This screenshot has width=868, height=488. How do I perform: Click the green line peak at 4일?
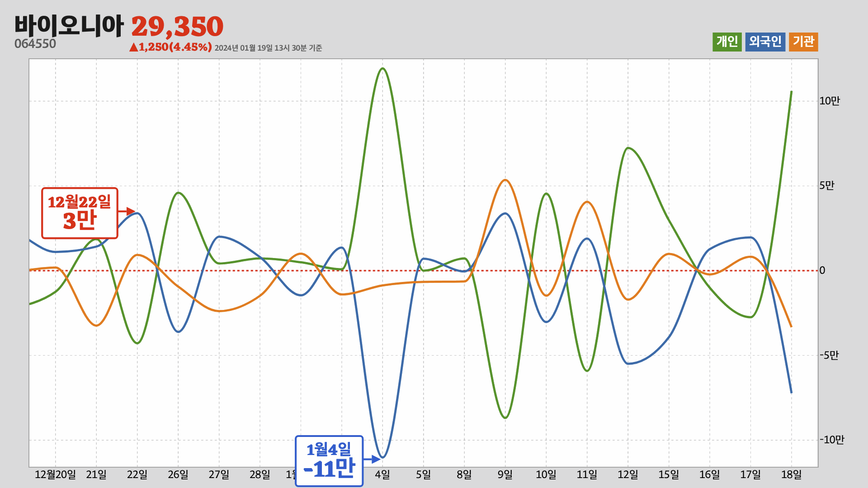pyautogui.click(x=382, y=69)
